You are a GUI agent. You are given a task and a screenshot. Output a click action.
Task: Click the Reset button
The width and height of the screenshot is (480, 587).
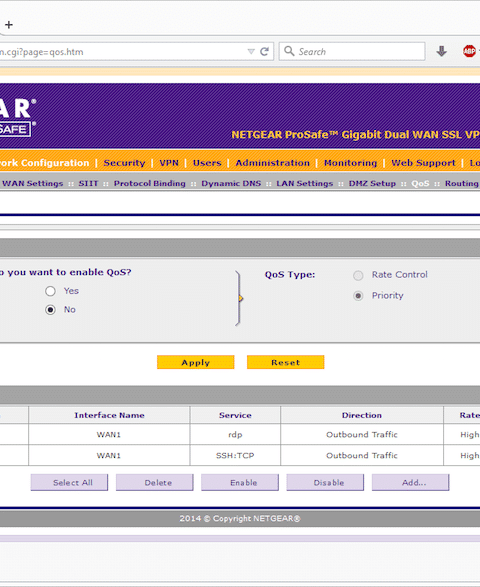coord(286,362)
